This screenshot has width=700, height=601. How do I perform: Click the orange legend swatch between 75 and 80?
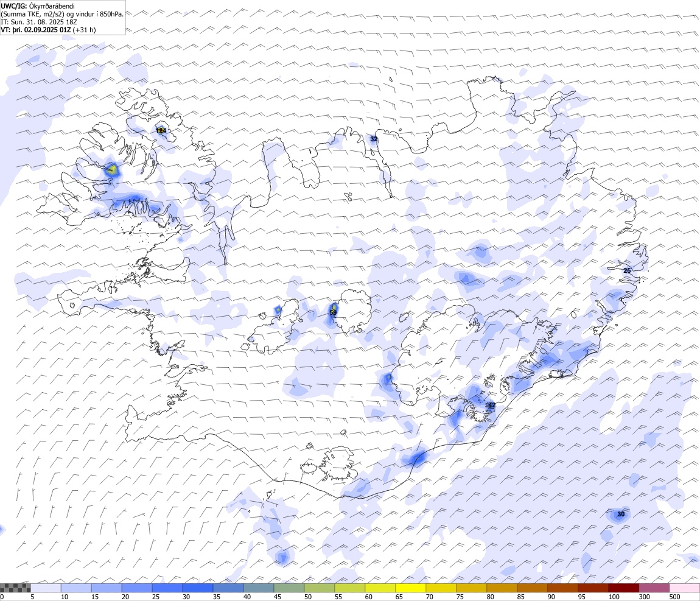click(x=471, y=588)
